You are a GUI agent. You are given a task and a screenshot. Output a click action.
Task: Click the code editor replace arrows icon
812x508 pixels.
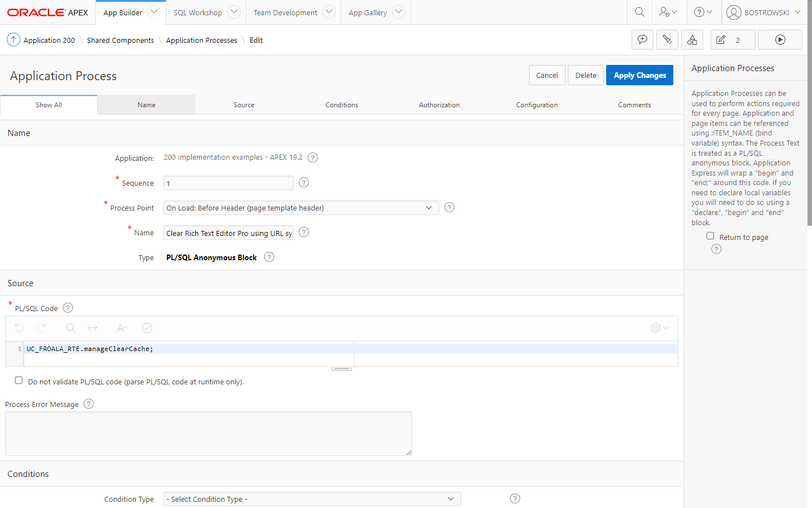click(x=92, y=328)
